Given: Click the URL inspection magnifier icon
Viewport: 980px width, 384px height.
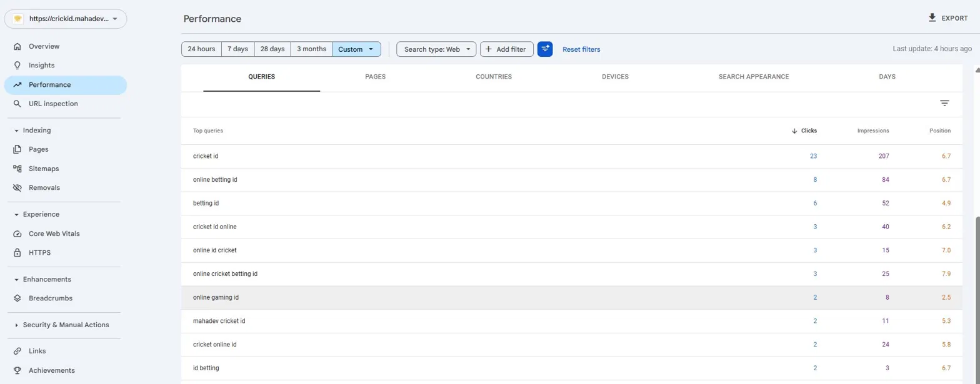Looking at the screenshot, I should pos(17,104).
